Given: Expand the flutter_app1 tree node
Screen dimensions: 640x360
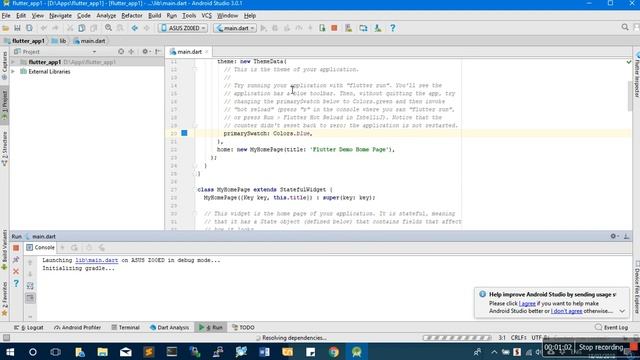Looking at the screenshot, I should click(x=13, y=62).
